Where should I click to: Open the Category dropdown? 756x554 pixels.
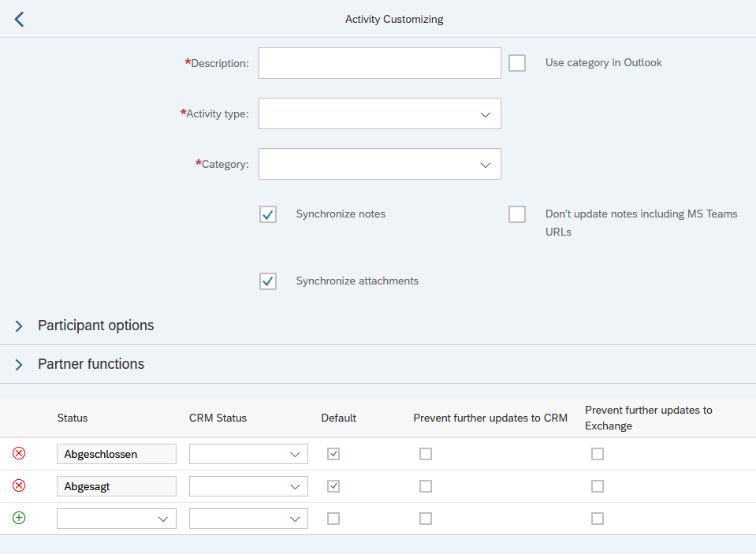[485, 165]
